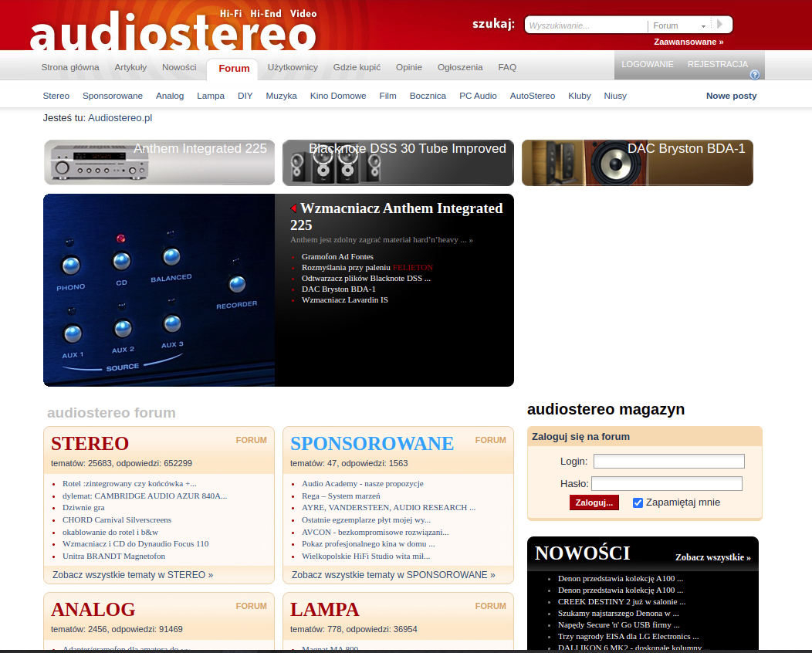Toggle the Zapamiętaj mnie checkbox

coord(638,502)
